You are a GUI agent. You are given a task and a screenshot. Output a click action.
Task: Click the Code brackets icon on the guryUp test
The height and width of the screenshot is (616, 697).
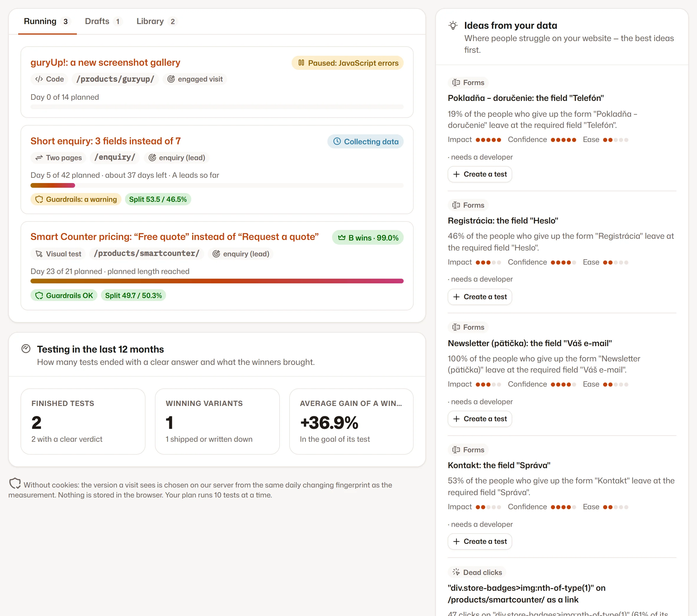[x=39, y=79]
